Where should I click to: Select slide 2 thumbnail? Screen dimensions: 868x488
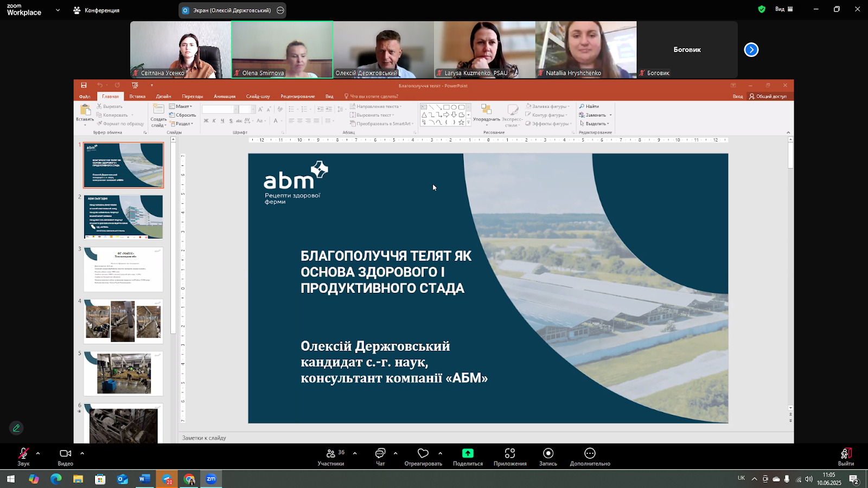123,217
